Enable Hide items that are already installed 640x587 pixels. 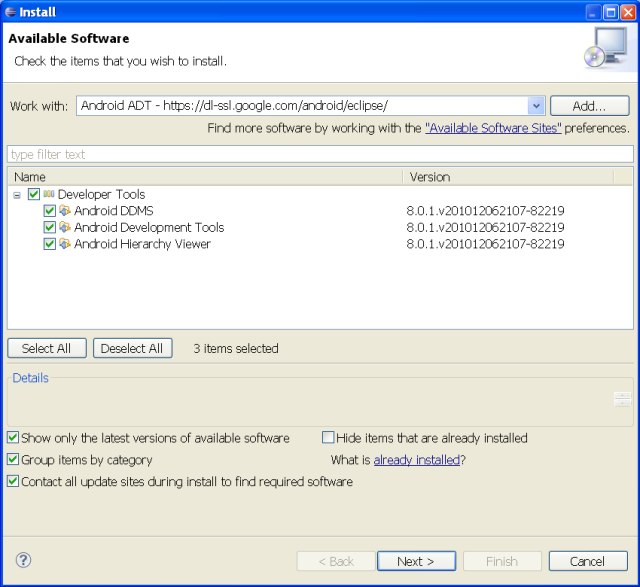[x=328, y=438]
